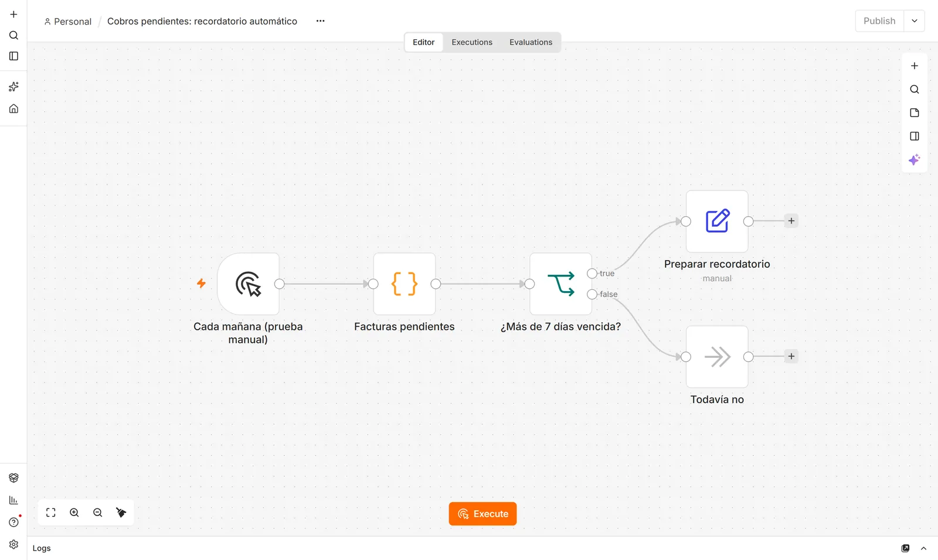This screenshot has height=560, width=938.
Task: Select the manual trigger node
Action: [248, 284]
